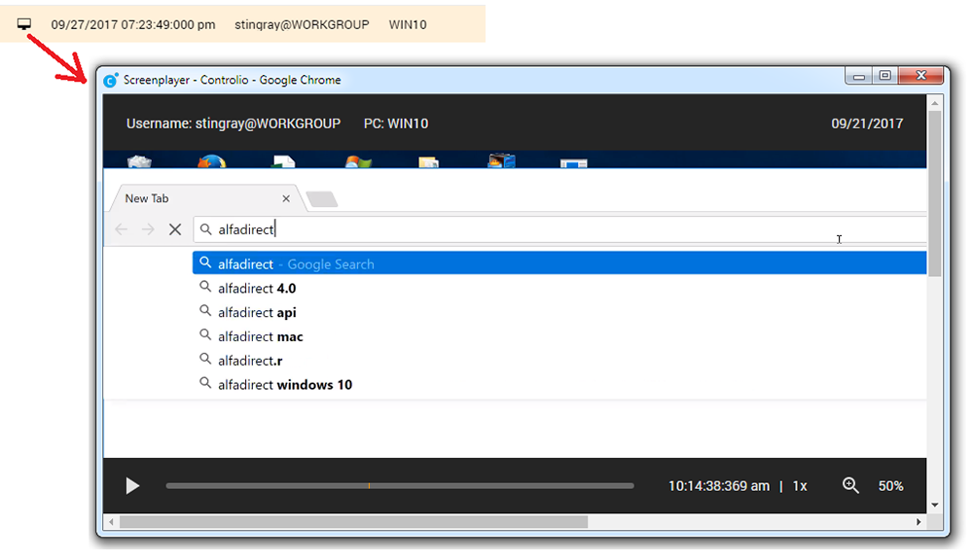The width and height of the screenshot is (973, 560).
Task: Click the horizontal scrollbar's right arrow
Action: point(919,522)
